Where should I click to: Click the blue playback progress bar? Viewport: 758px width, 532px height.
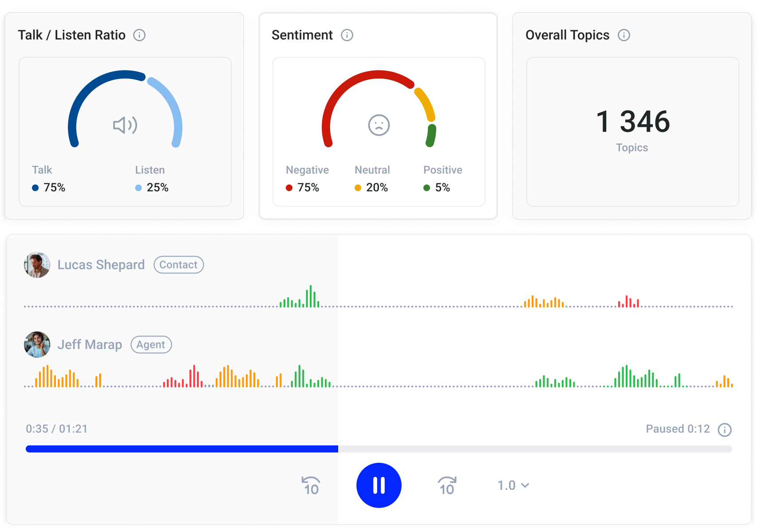[x=182, y=449]
